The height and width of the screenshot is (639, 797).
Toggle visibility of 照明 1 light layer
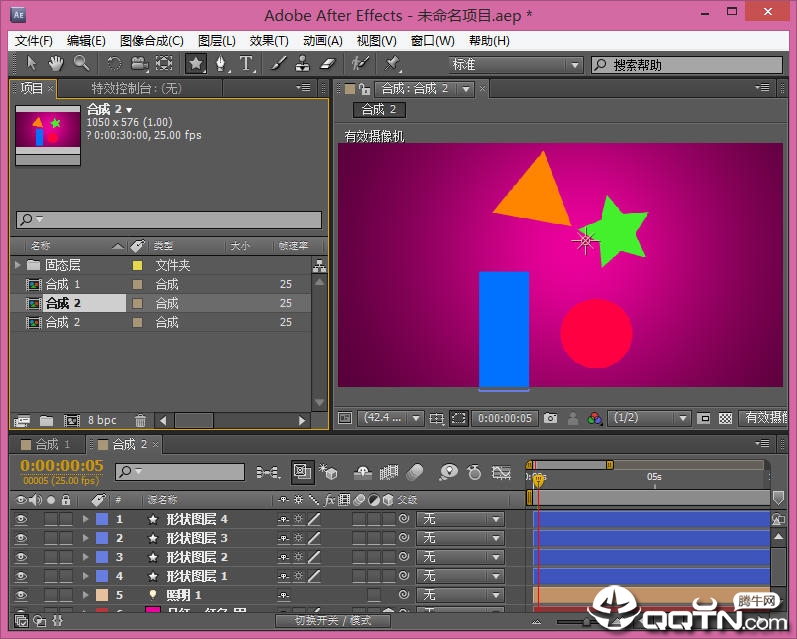(x=20, y=595)
